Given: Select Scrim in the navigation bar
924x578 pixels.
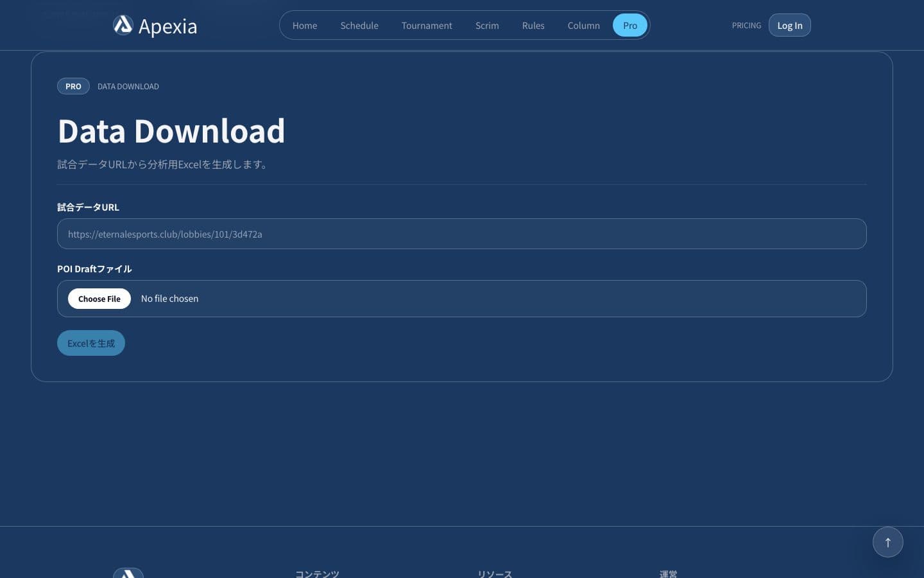Looking at the screenshot, I should (487, 26).
